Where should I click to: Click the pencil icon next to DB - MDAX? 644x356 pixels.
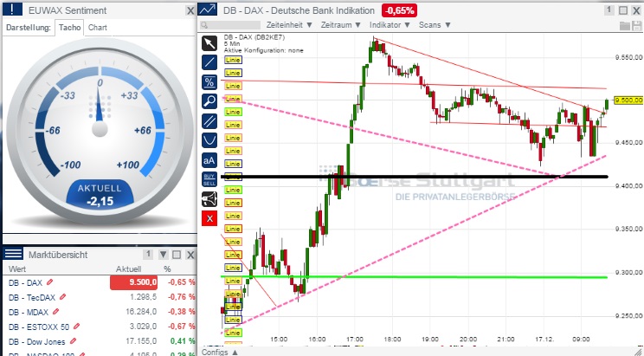click(x=56, y=312)
